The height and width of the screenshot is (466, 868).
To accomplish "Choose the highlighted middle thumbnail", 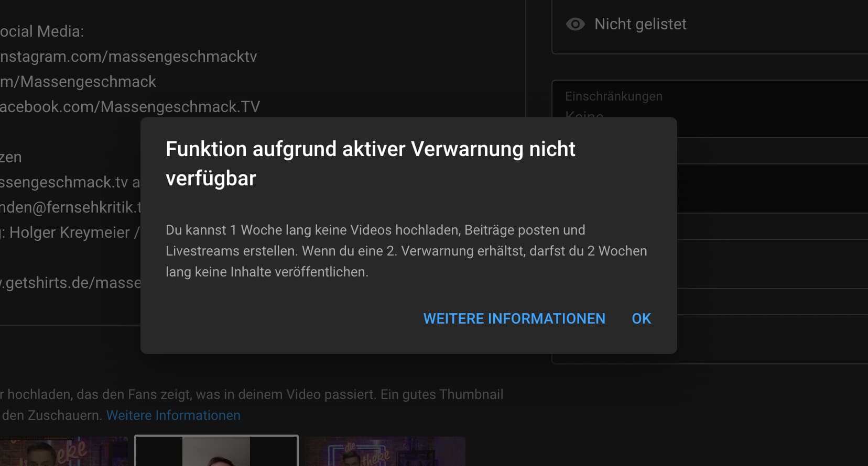I will pos(216,451).
